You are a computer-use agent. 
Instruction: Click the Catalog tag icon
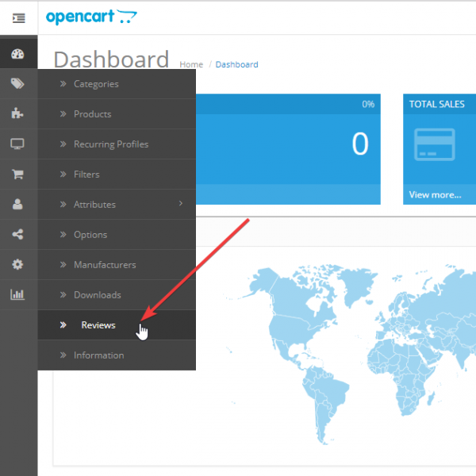[18, 84]
